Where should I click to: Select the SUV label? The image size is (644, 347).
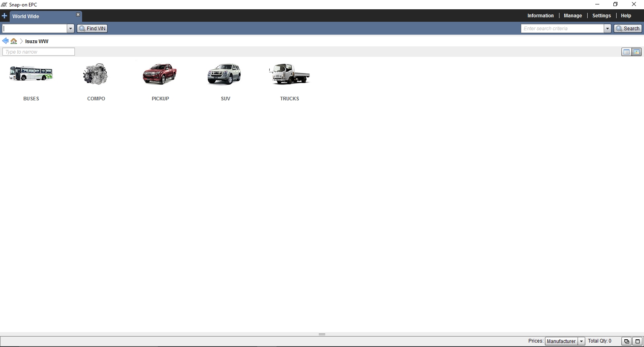(225, 99)
